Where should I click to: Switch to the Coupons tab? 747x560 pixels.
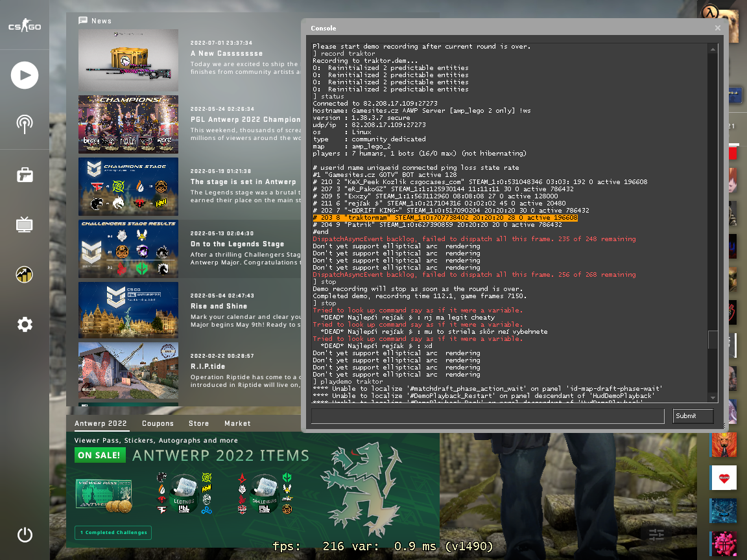point(158,423)
